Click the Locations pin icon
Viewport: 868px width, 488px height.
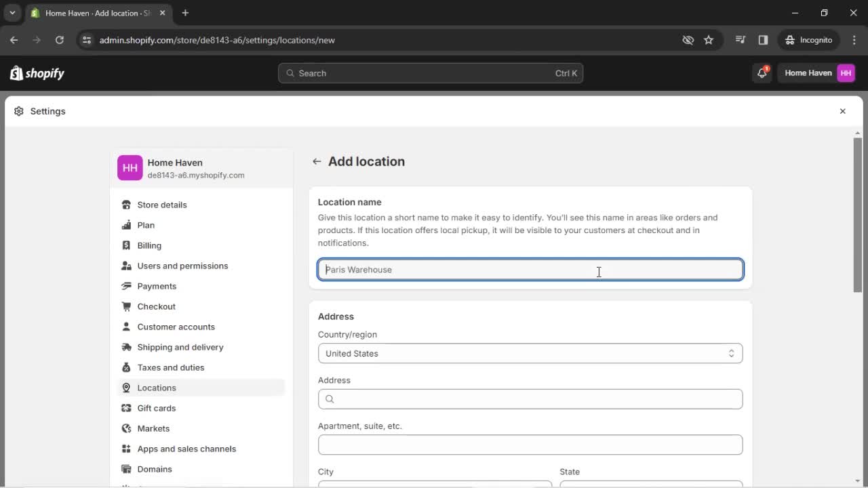[x=126, y=388]
